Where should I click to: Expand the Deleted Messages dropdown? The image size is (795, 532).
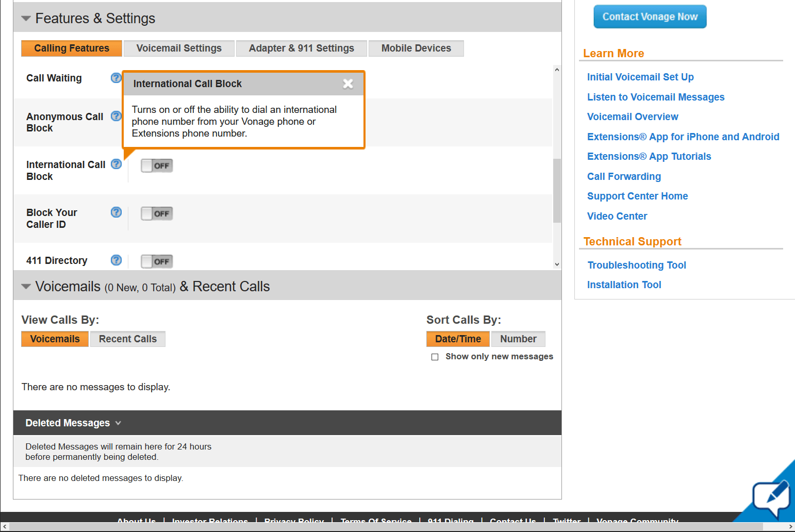pyautogui.click(x=73, y=423)
